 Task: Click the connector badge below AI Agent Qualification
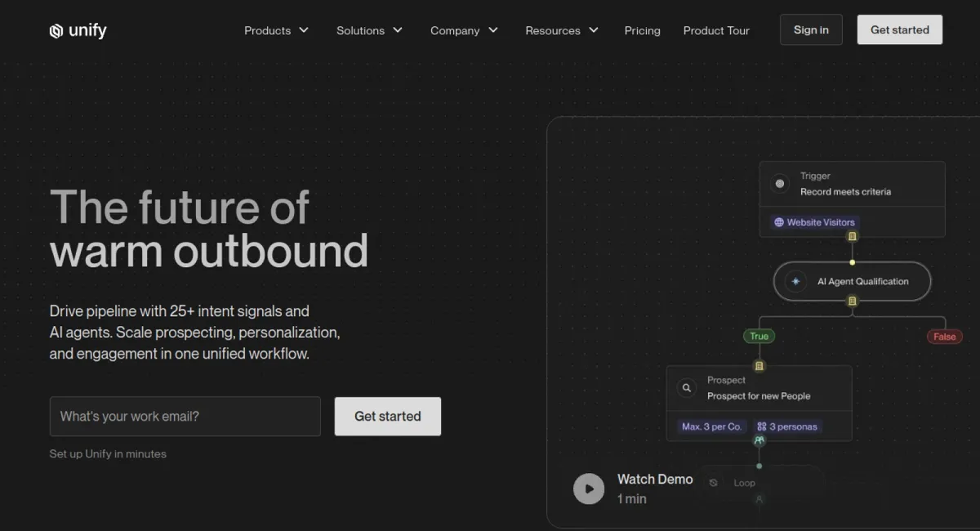852,301
